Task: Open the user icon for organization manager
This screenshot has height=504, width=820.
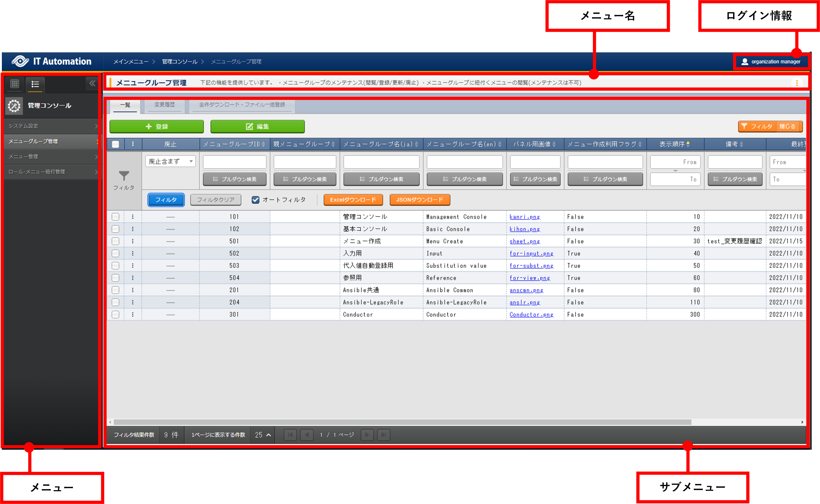Action: (745, 62)
